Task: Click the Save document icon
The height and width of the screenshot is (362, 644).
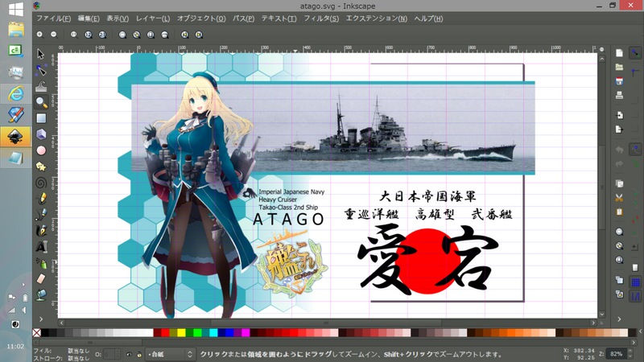Action: 619,81
